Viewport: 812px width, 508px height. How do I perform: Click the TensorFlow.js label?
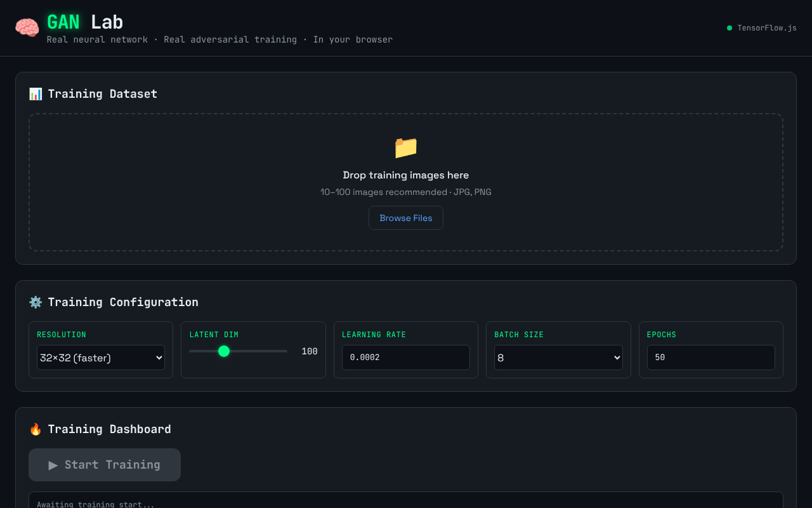(767, 28)
